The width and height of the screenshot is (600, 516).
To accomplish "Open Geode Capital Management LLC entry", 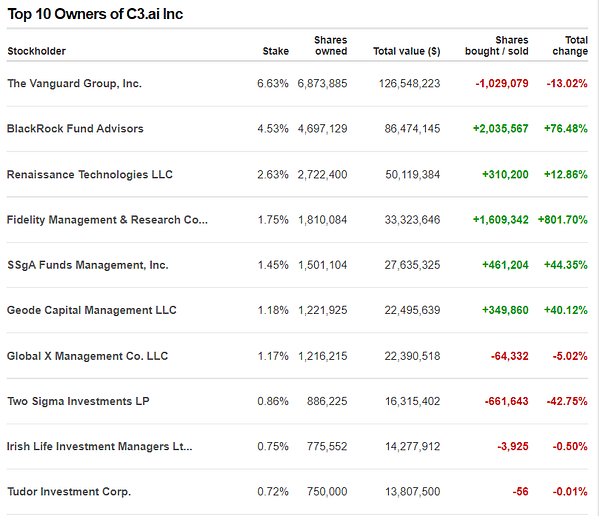I will coord(92,310).
